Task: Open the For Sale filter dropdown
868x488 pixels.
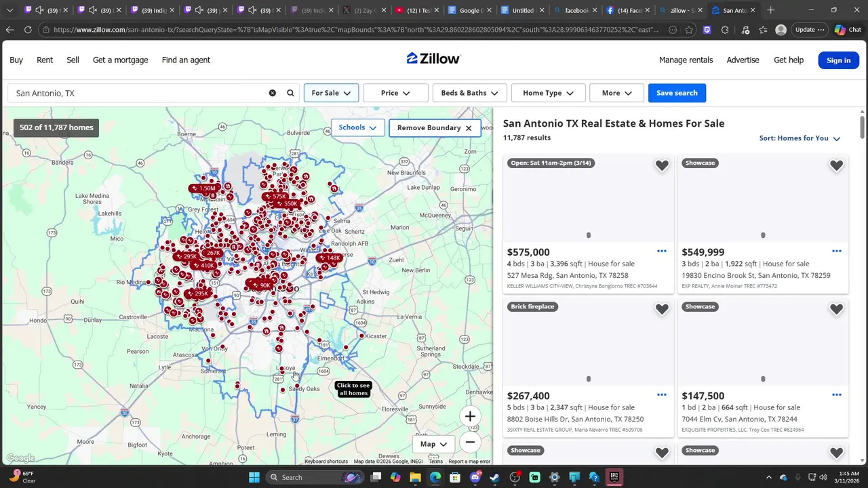Action: [x=331, y=93]
